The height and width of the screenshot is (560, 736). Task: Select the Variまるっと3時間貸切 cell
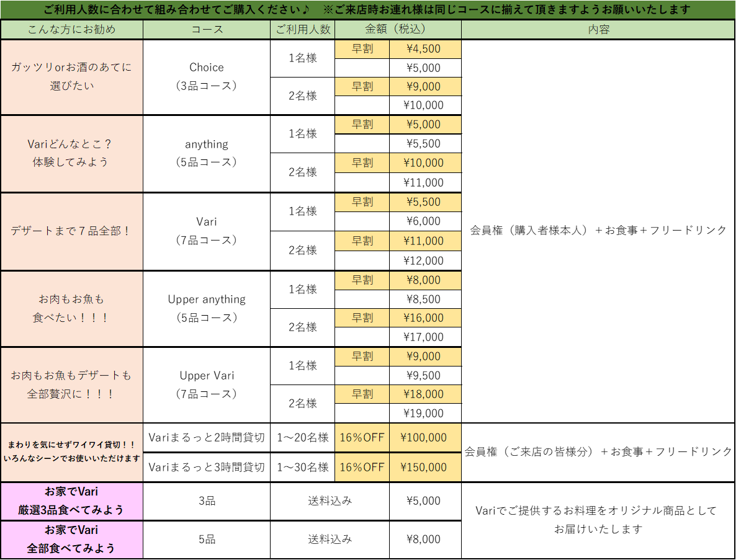[x=207, y=467]
